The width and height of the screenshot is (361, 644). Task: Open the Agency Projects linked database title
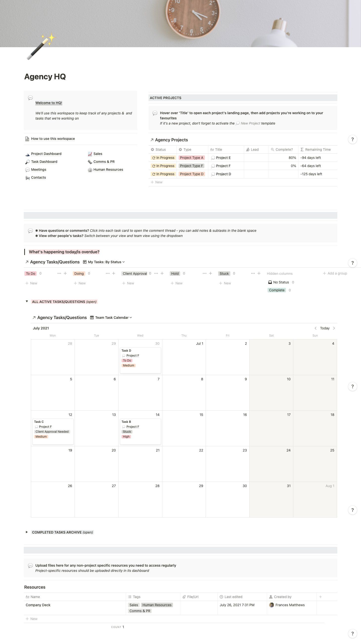(x=171, y=140)
